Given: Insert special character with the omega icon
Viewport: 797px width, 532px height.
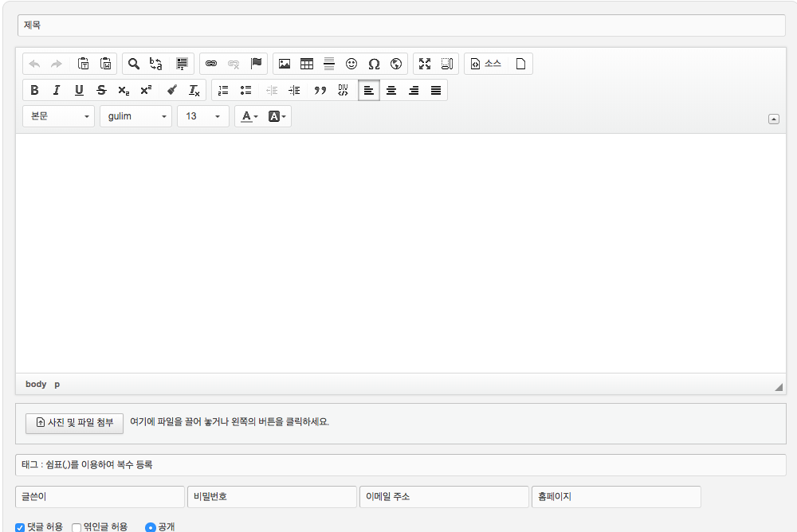Looking at the screenshot, I should [374, 64].
